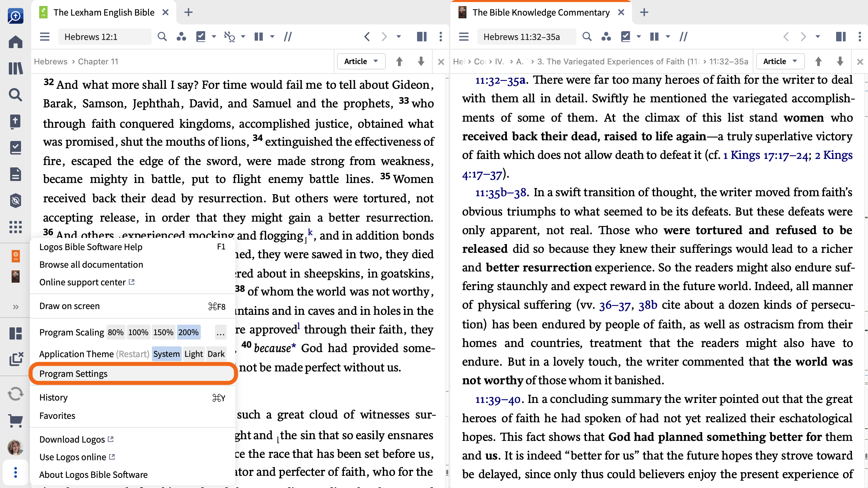
Task: Click the sidebar three-dot more menu
Action: tap(16, 472)
